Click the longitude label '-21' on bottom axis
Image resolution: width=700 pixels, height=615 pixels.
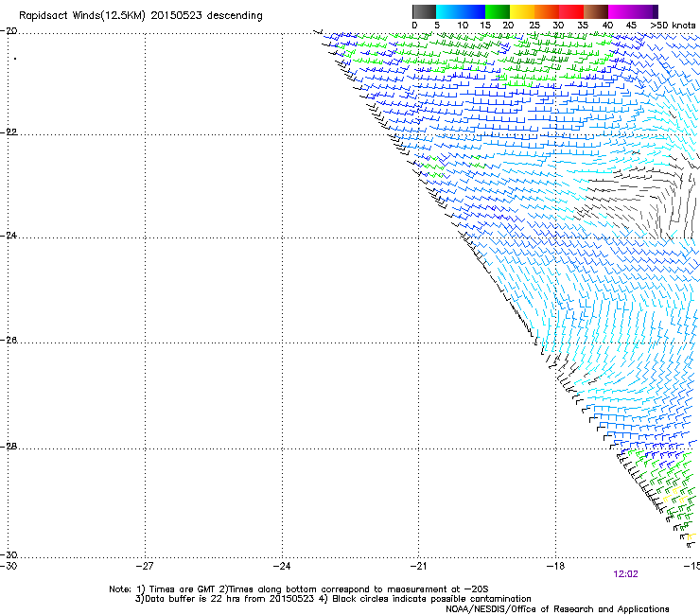pyautogui.click(x=418, y=567)
